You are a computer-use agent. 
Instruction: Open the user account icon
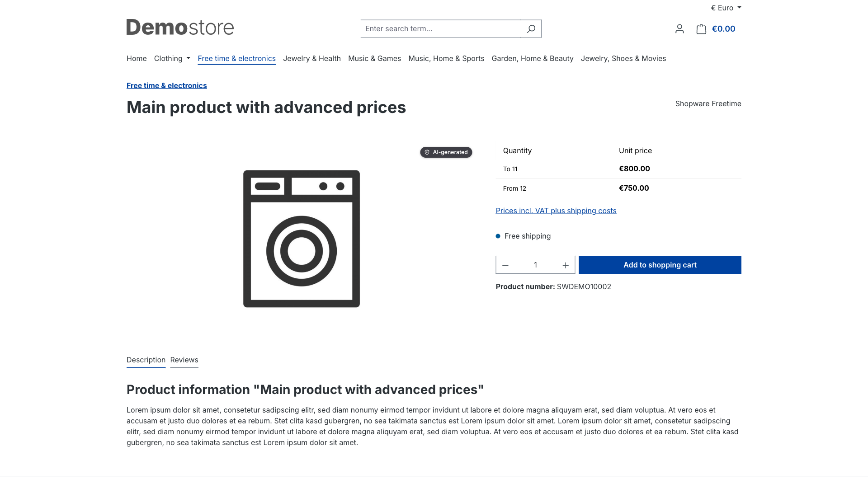(679, 28)
